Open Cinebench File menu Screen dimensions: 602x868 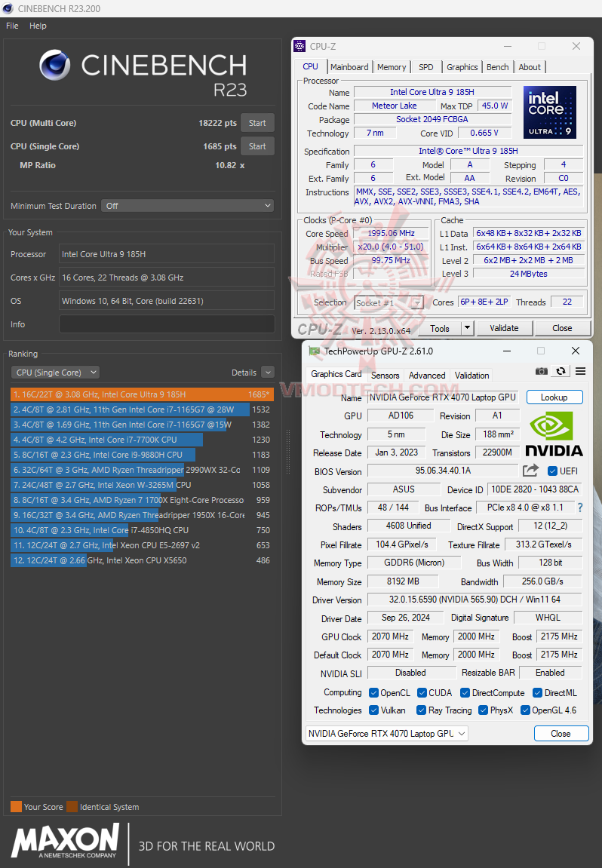click(x=12, y=26)
